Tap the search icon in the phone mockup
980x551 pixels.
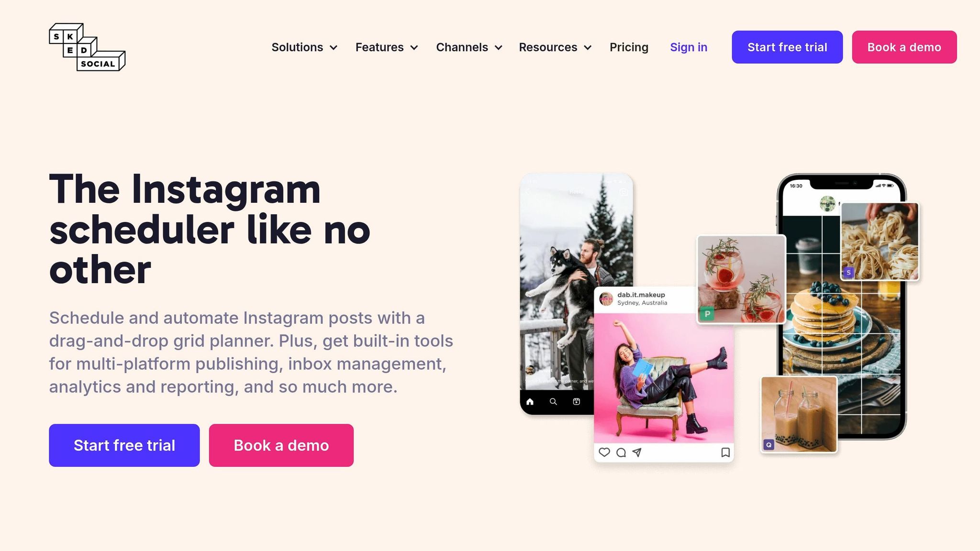[553, 402]
